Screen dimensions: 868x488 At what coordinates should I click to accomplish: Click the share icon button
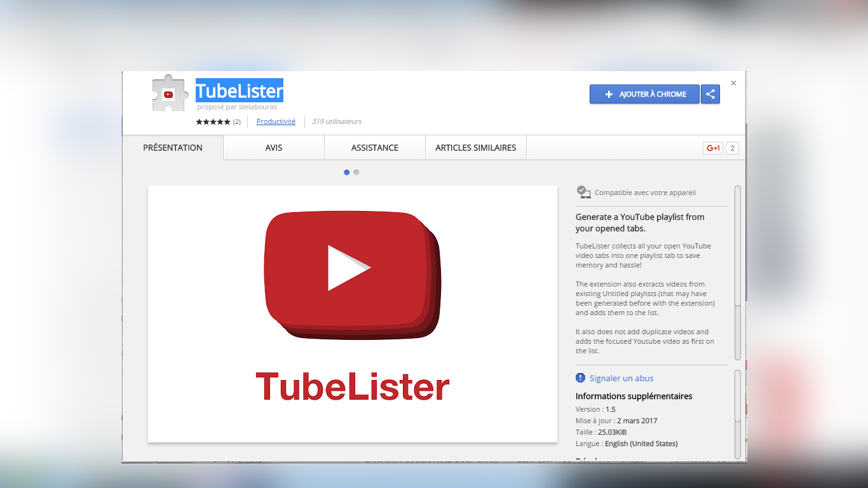(x=710, y=94)
